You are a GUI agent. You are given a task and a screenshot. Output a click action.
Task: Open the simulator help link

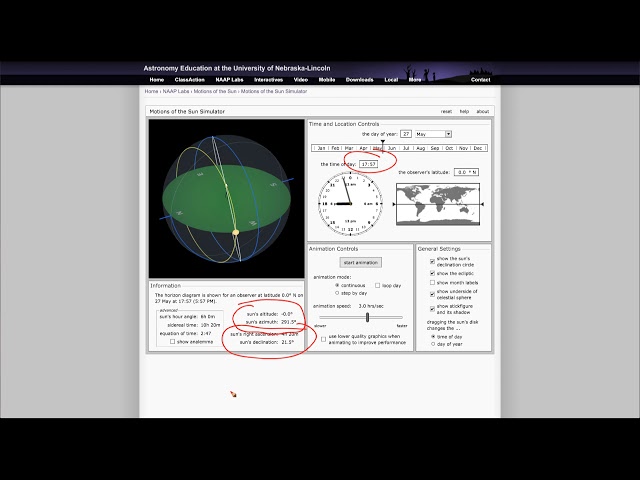464,111
